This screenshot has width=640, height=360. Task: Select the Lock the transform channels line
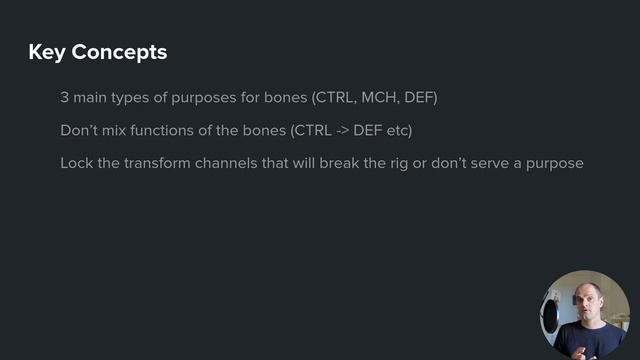point(322,163)
